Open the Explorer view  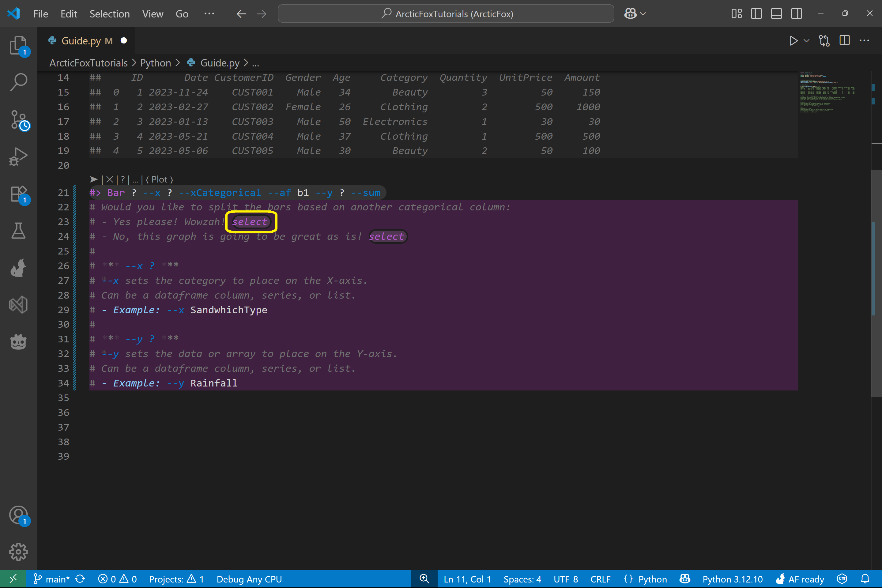(18, 46)
